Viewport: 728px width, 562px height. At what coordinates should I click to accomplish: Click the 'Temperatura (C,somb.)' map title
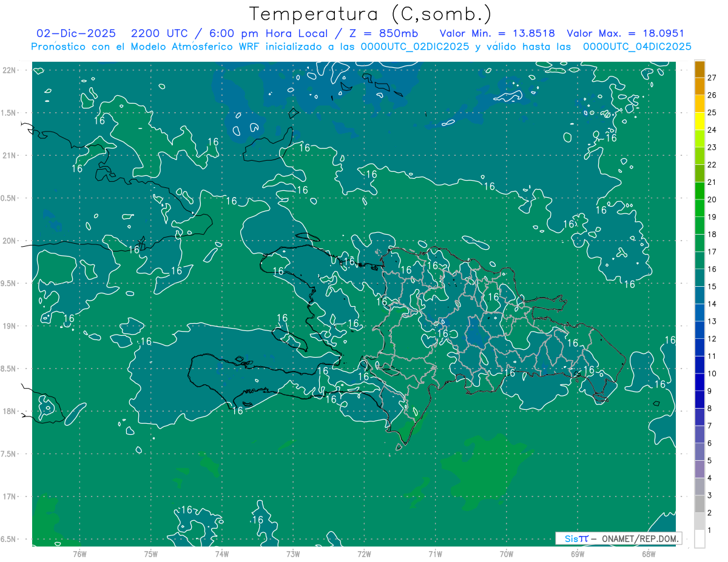coord(370,14)
